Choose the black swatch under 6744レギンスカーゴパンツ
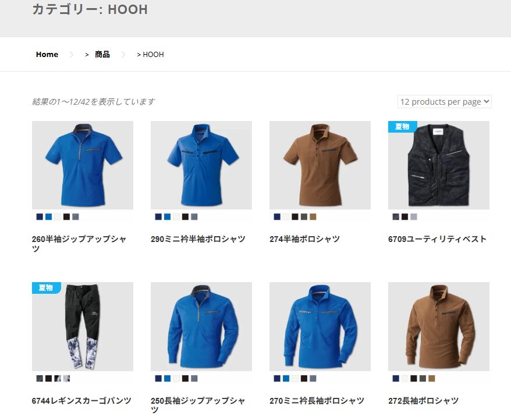 [48, 378]
